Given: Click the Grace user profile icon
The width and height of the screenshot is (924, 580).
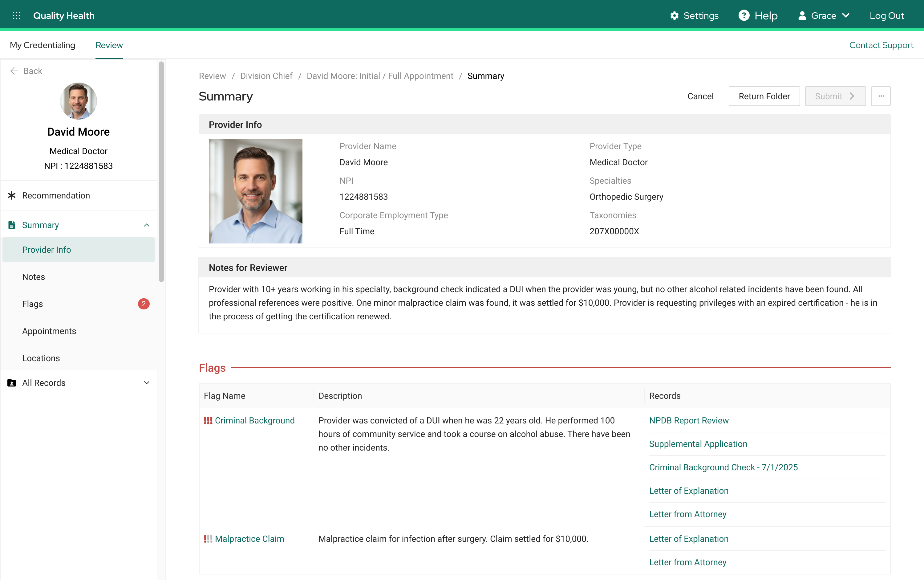Looking at the screenshot, I should click(x=802, y=15).
